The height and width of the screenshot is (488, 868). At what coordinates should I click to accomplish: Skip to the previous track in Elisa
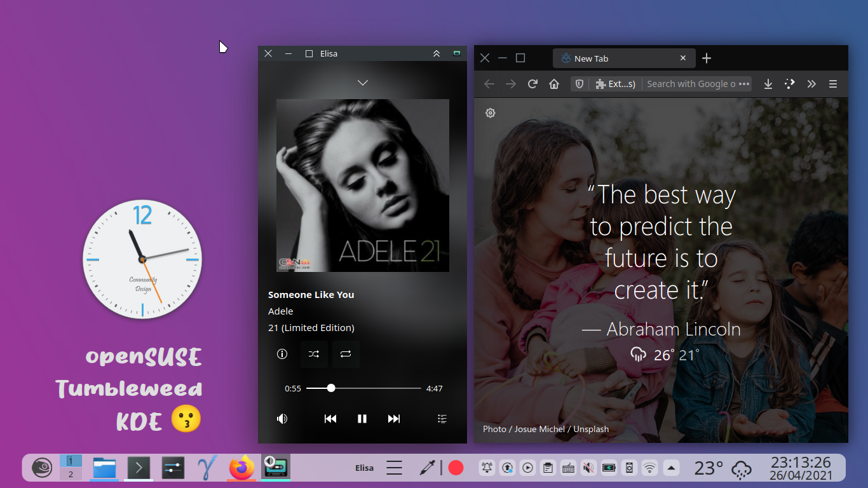coord(330,419)
